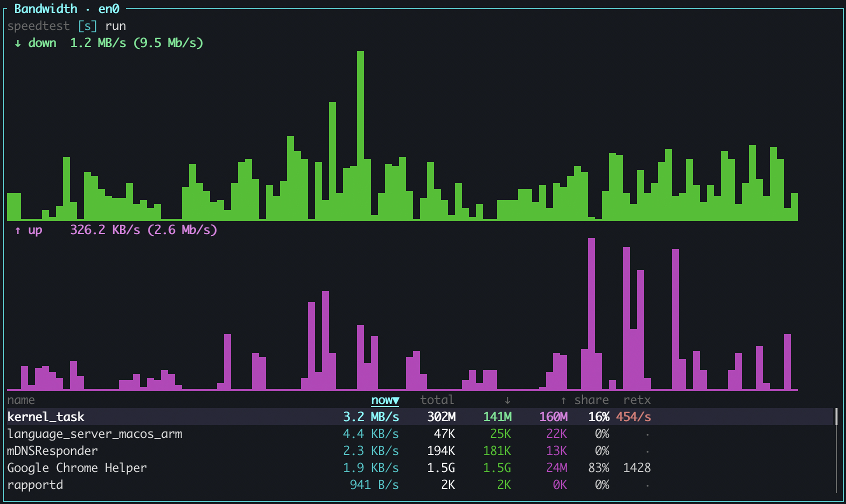Click the process list scrollbar
The width and height of the screenshot is (846, 504).
click(x=836, y=450)
